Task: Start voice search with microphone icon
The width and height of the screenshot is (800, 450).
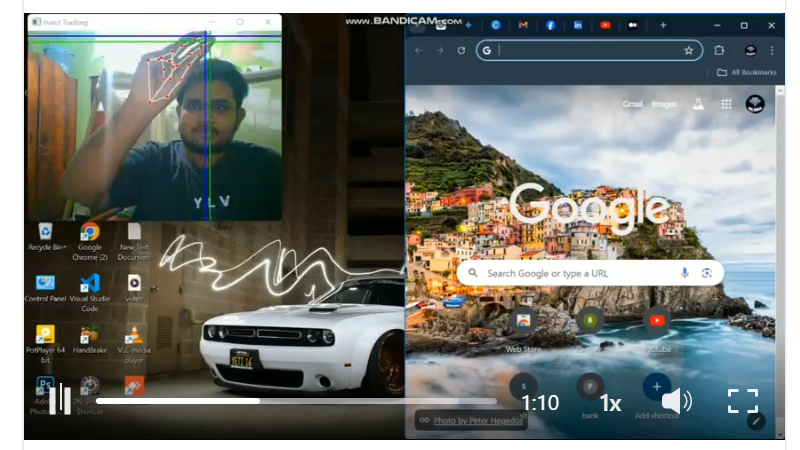Action: coord(685,273)
